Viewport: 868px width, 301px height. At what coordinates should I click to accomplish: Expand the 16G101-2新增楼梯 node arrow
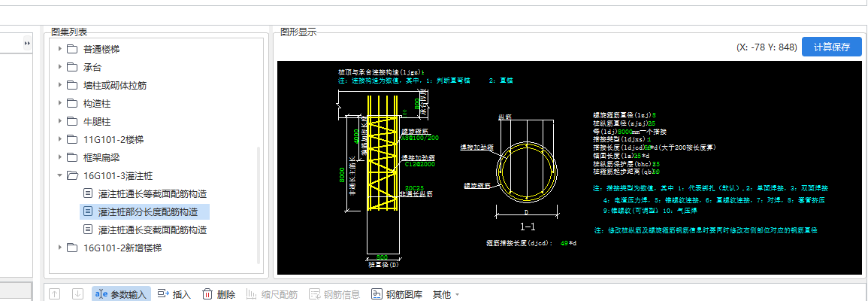[x=60, y=248]
